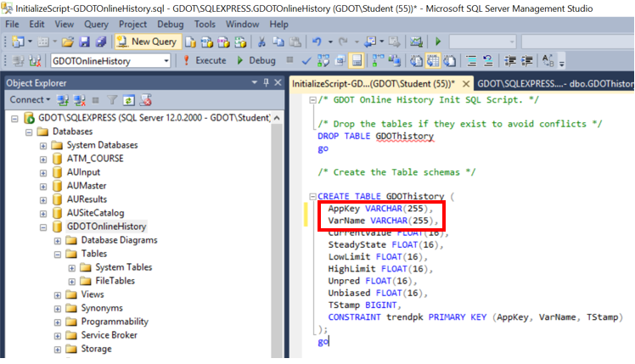This screenshot has width=635, height=364.
Task: Close the InitializeScript query tab
Action: click(466, 84)
